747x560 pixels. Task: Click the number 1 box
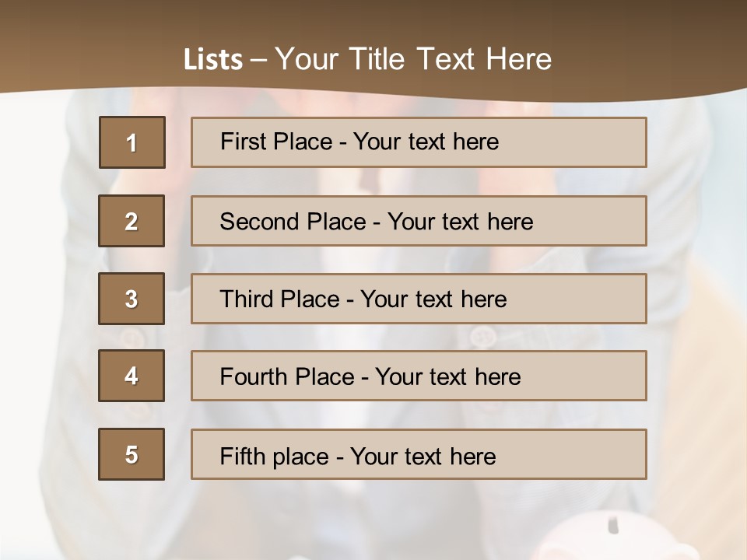[x=132, y=142]
